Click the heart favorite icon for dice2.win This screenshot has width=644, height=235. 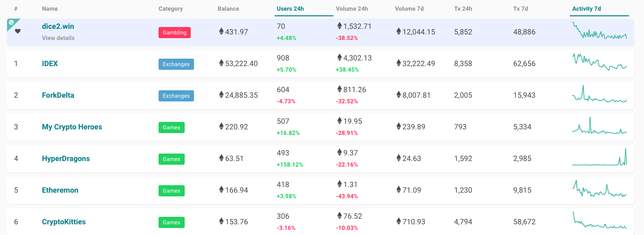pyautogui.click(x=18, y=31)
